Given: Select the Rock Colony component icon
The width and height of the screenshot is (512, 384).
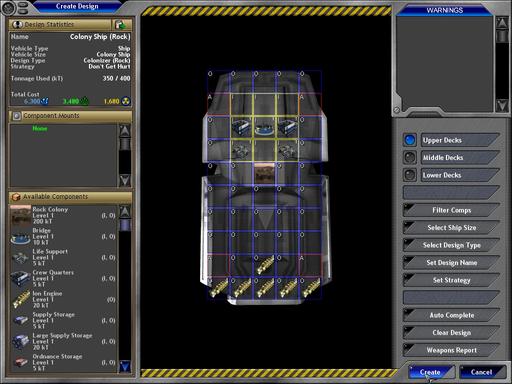Looking at the screenshot, I should (21, 215).
